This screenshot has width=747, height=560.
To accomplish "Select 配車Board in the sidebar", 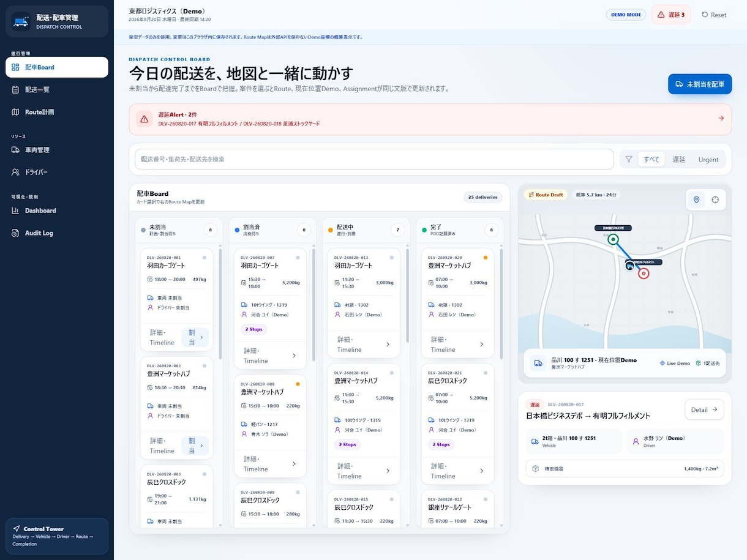I will click(x=57, y=67).
